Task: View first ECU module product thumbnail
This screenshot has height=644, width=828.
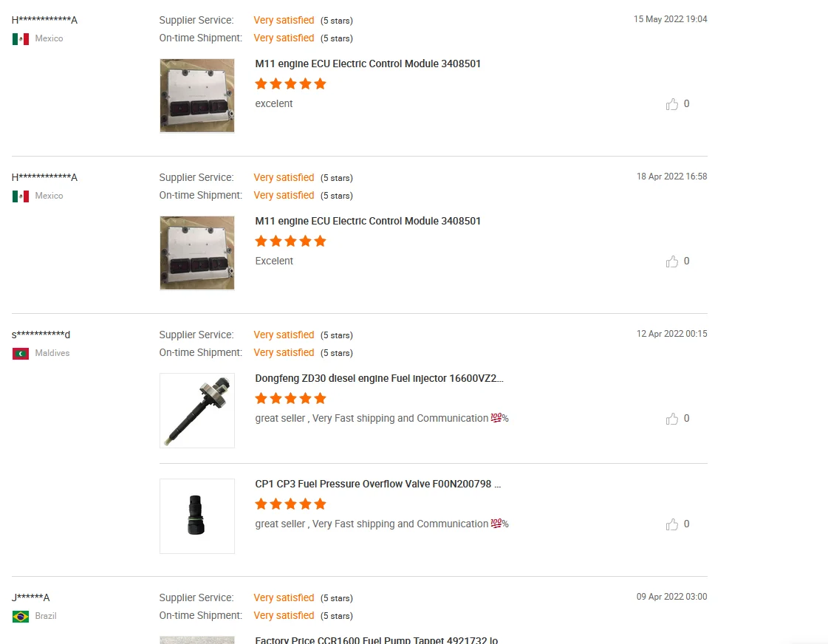Action: tap(197, 96)
